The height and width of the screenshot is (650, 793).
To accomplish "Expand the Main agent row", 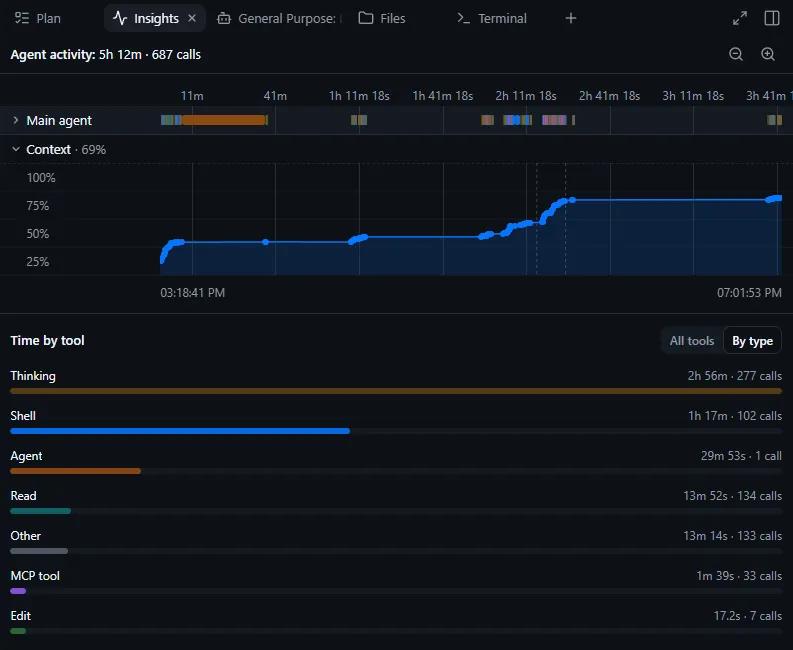I will [x=16, y=120].
